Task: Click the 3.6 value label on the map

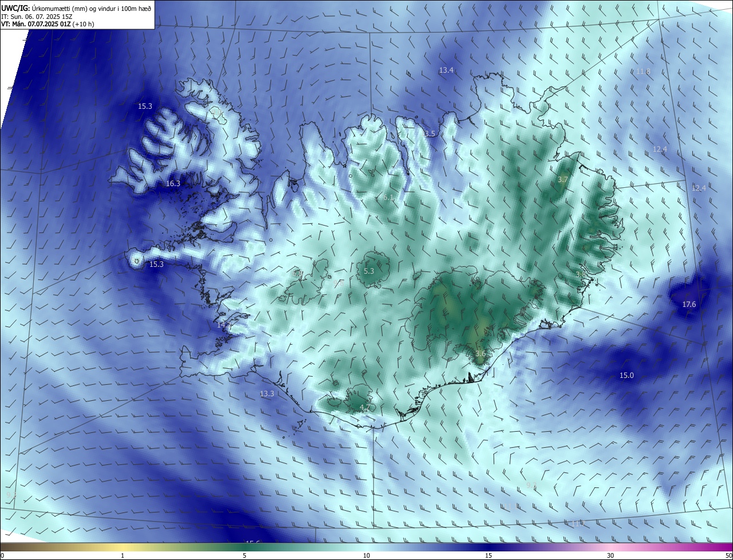Action: tap(480, 354)
